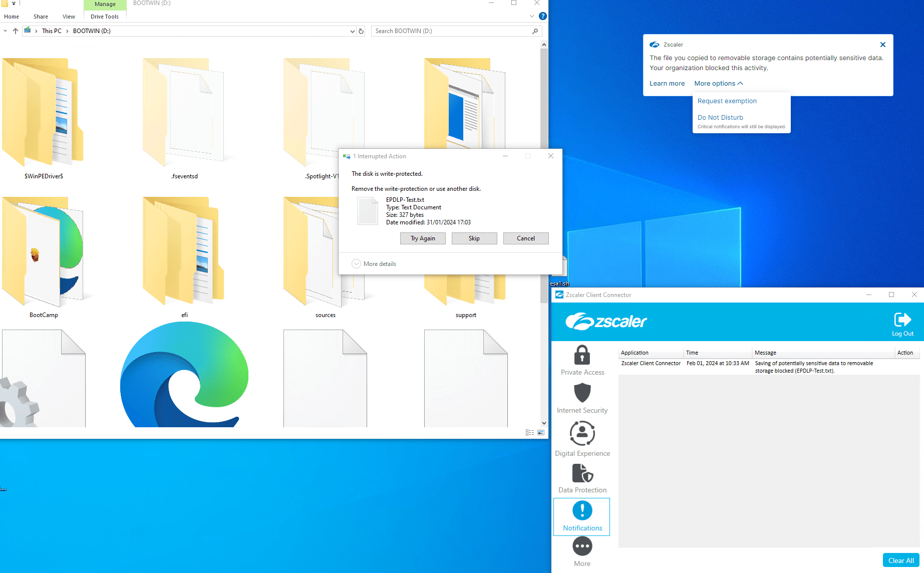Select the .fseventsd folder
Screen dimensions: 924x573
184,119
